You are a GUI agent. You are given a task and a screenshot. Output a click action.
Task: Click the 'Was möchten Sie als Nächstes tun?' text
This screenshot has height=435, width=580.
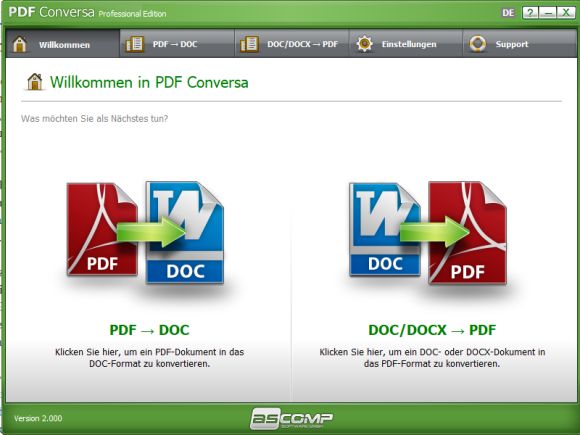click(x=94, y=119)
